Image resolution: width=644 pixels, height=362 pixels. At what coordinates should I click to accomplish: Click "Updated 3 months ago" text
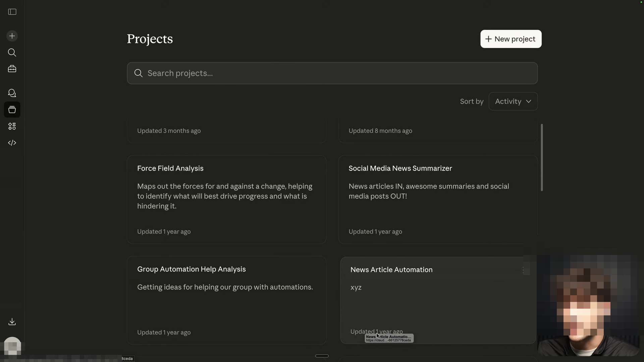(x=169, y=131)
